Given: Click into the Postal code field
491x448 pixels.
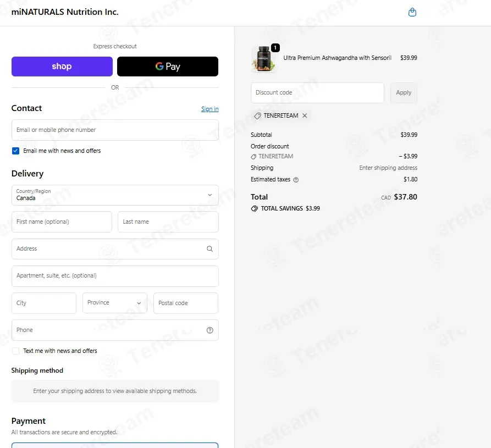Looking at the screenshot, I should point(186,303).
